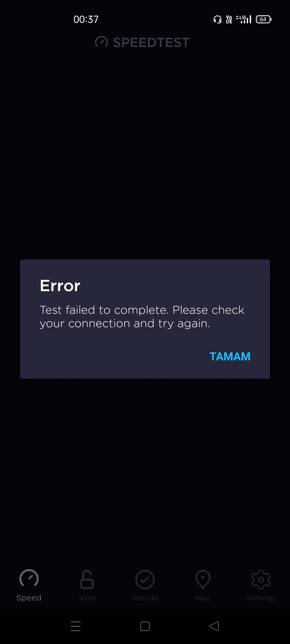Open the Map pin icon

[203, 580]
